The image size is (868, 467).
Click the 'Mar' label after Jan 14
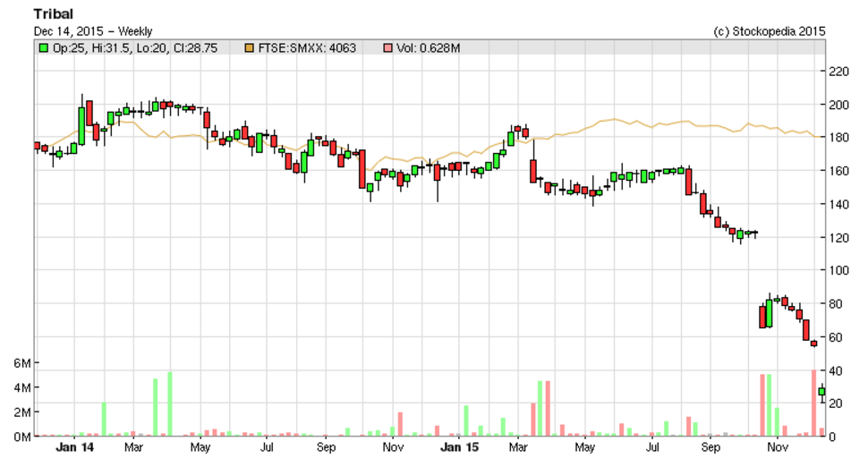coord(133,447)
